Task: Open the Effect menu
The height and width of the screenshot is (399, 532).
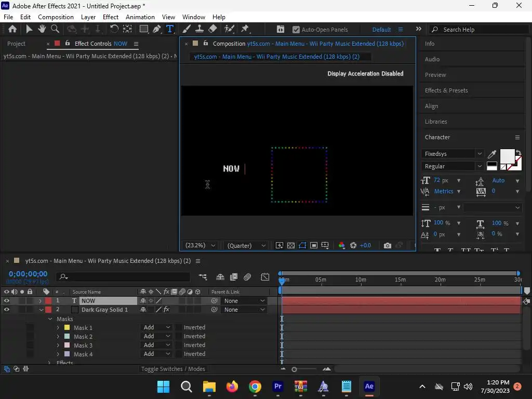Action: click(111, 17)
